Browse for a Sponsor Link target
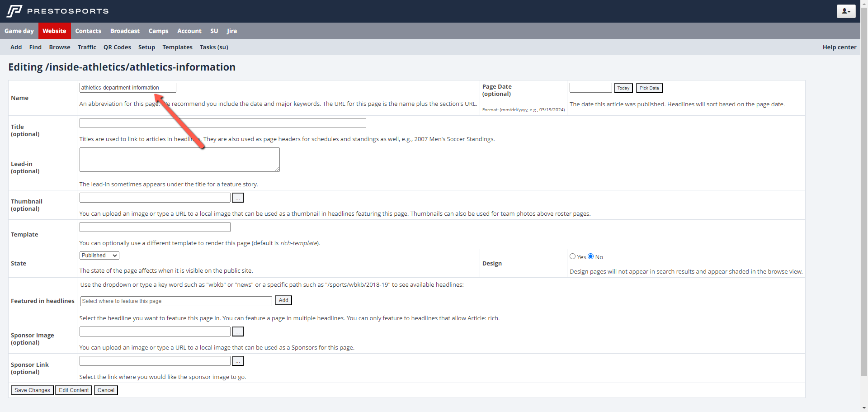The height and width of the screenshot is (412, 868). click(238, 361)
